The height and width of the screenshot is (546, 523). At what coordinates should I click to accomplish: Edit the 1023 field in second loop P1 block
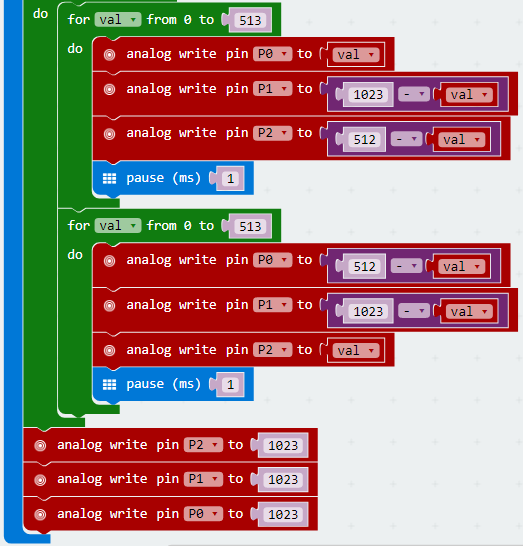(368, 311)
